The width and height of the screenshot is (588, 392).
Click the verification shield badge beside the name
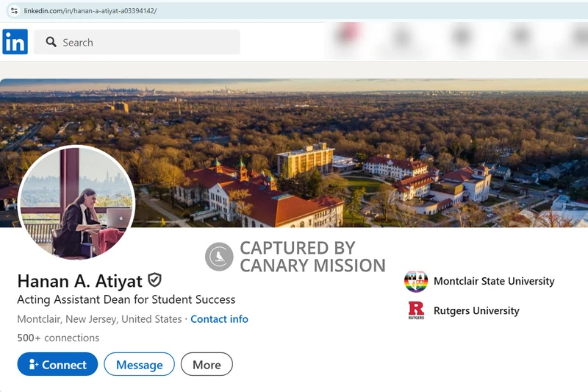click(x=154, y=279)
